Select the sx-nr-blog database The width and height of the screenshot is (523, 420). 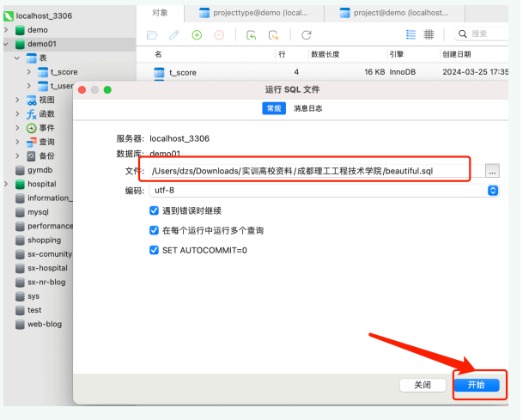click(x=46, y=283)
